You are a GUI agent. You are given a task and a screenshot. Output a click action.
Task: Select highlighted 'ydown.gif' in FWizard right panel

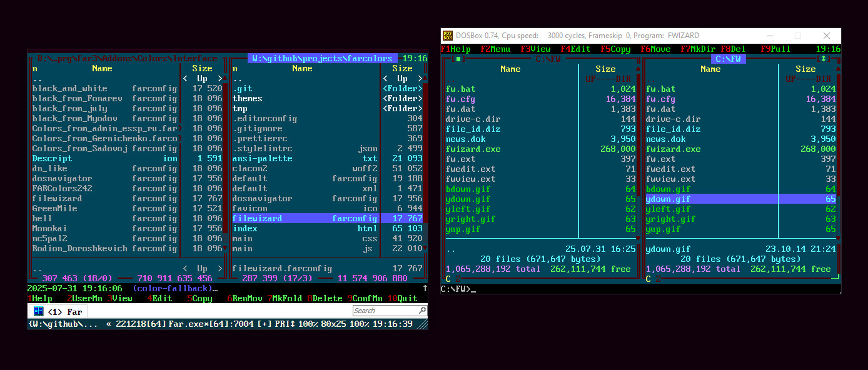point(740,199)
